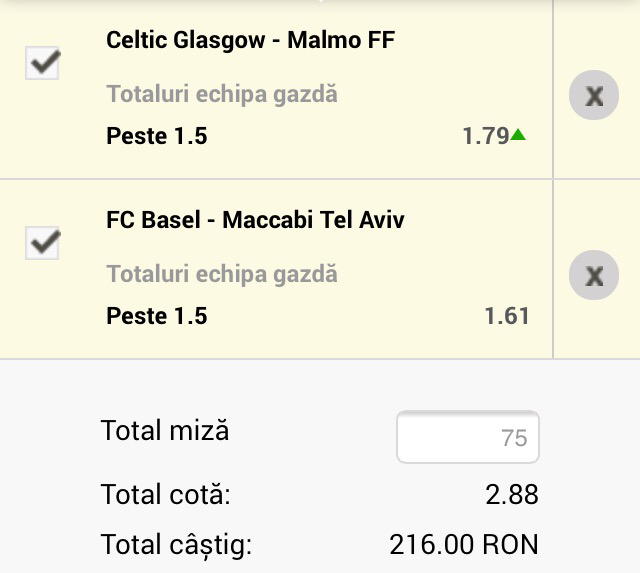Select Peste 1.5 under the FC Basel match
This screenshot has width=640, height=573.
(156, 315)
